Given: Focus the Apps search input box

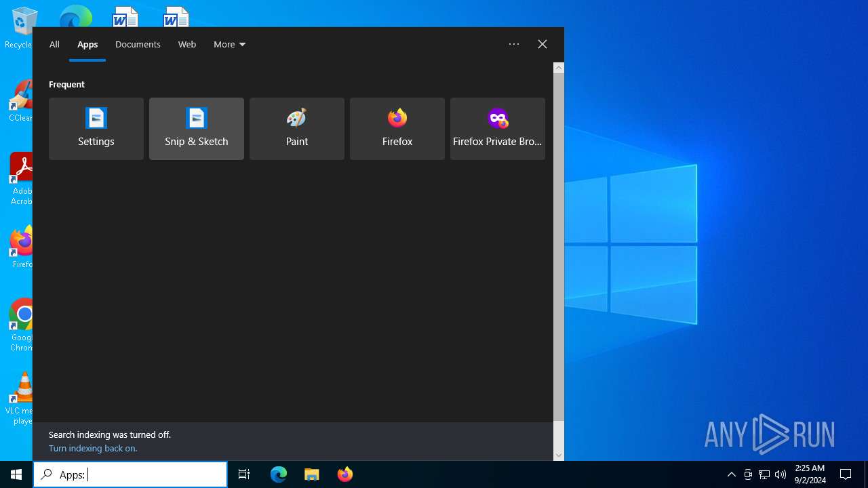Looking at the screenshot, I should pyautogui.click(x=130, y=474).
